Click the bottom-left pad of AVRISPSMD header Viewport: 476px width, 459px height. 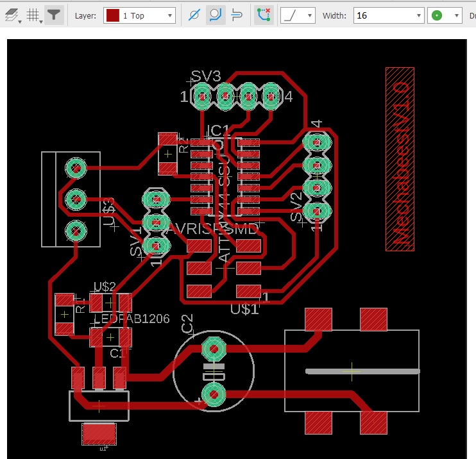coord(199,291)
